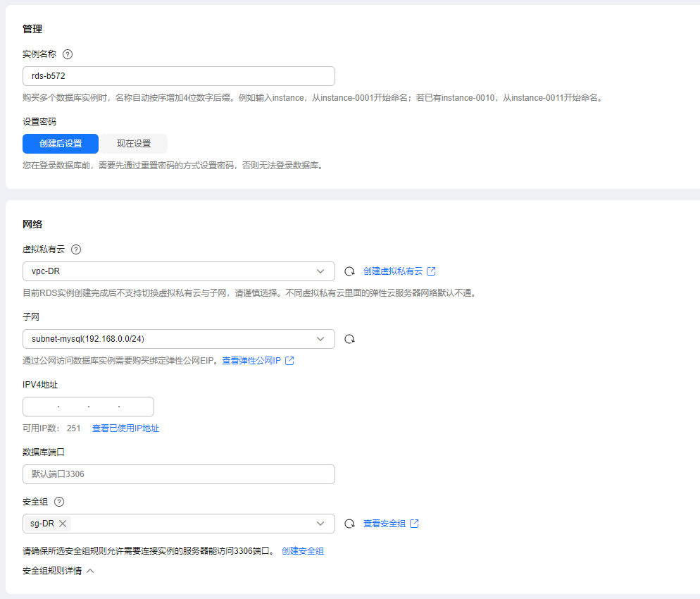Screen dimensions: 700x599
Task: Click the 创建安全组 link
Action: 303,551
